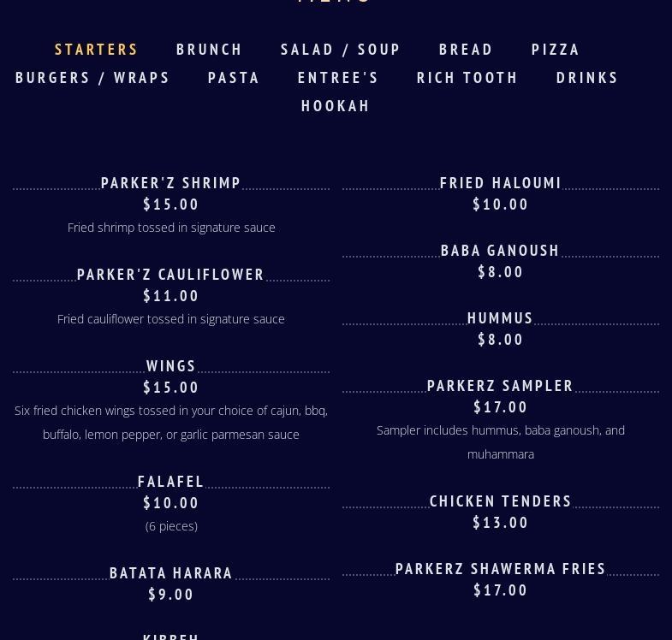672x640 pixels.
Task: Show the Drinks menu section
Action: pyautogui.click(x=587, y=78)
